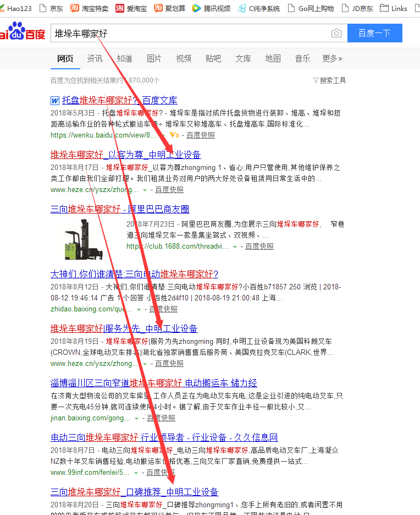
Task: Switch to the 文库 tab
Action: pos(243,58)
